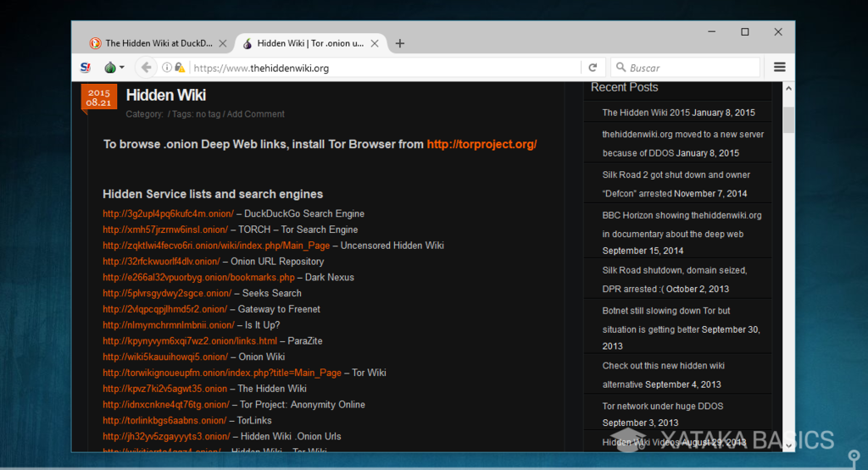Viewport: 868px width, 470px height.
Task: Click the vertical scrollbar thumb
Action: (x=789, y=120)
